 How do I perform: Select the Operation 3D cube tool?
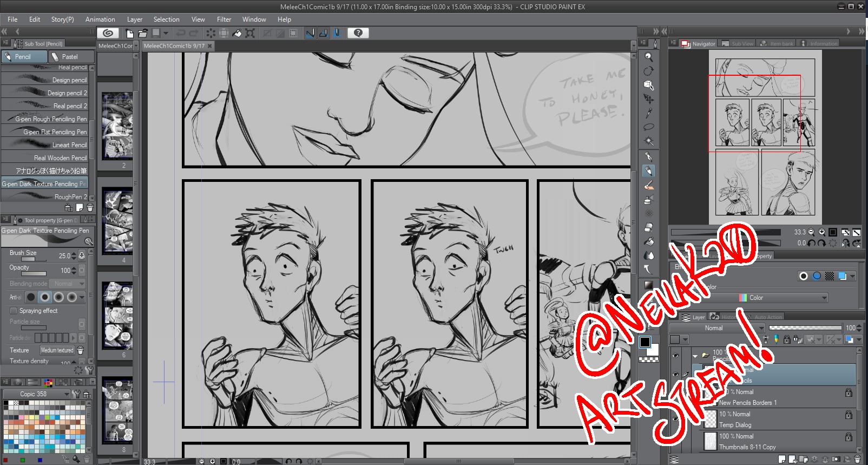click(648, 85)
